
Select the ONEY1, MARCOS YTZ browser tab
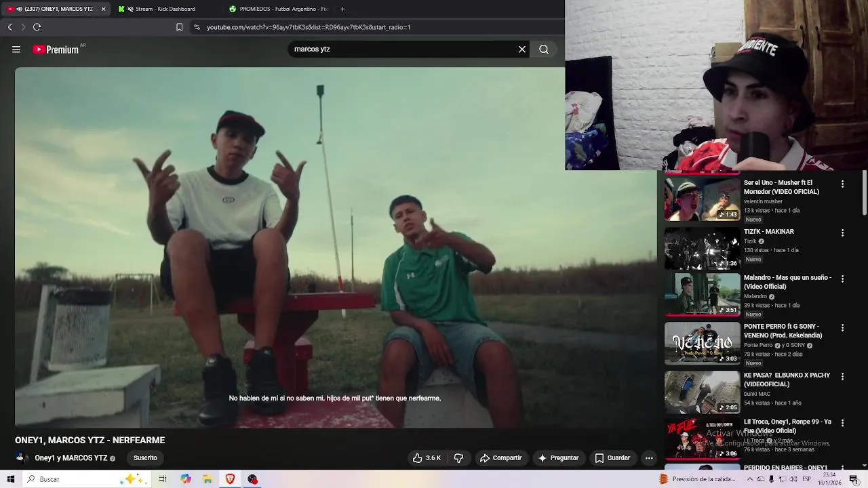(x=54, y=9)
